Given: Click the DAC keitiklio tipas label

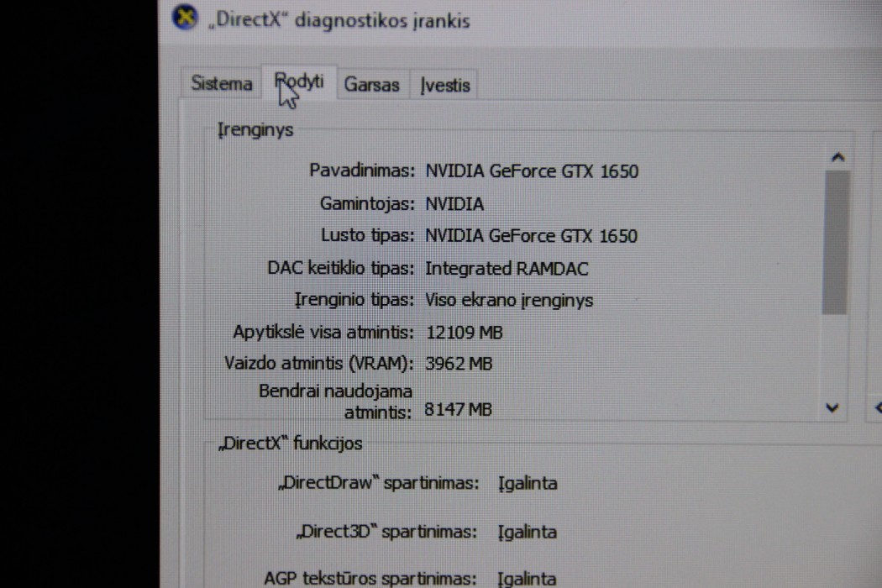Looking at the screenshot, I should (341, 268).
